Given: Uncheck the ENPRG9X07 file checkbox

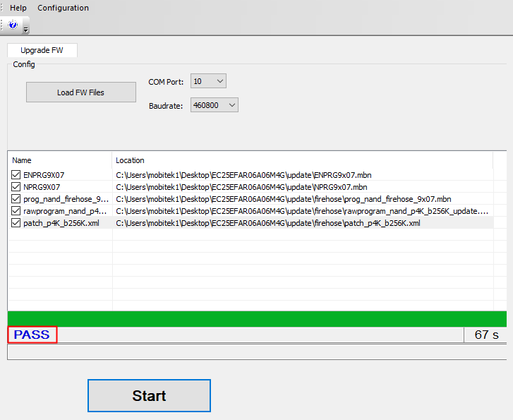Looking at the screenshot, I should click(16, 175).
